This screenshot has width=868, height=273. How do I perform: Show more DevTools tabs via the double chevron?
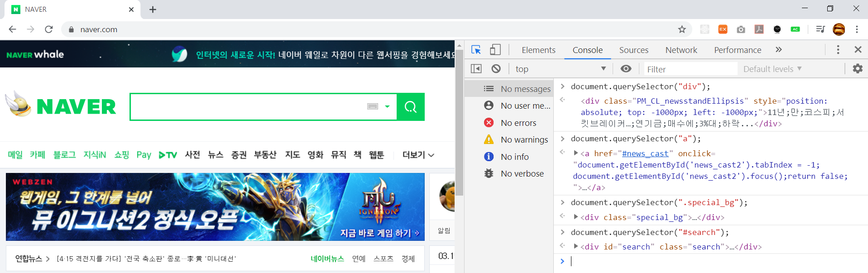778,50
